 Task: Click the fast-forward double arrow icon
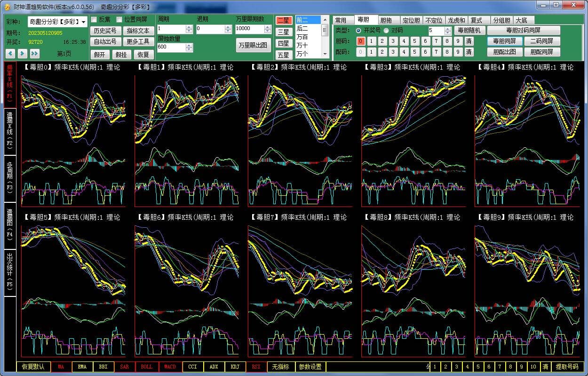pos(34,54)
